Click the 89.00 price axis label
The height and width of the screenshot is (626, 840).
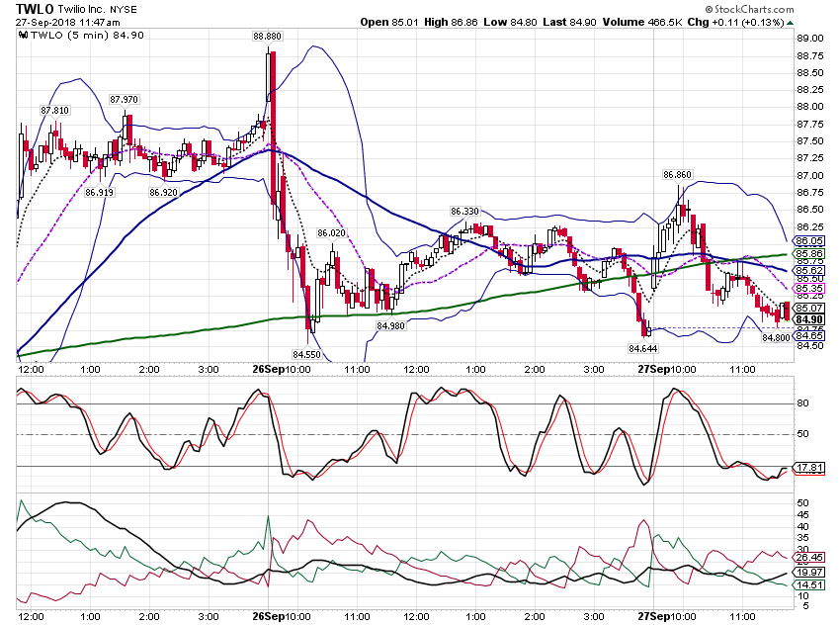(810, 38)
